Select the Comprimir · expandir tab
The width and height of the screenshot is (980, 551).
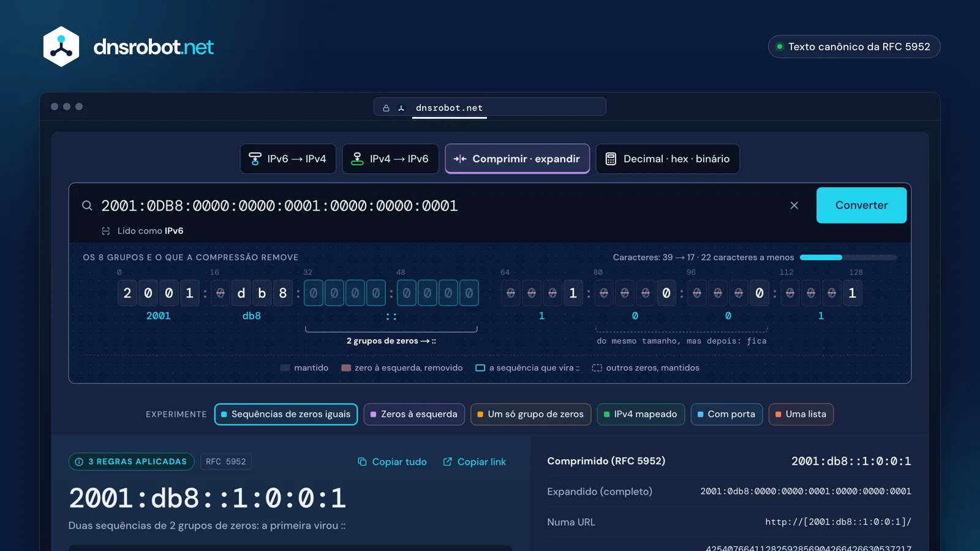tap(518, 159)
